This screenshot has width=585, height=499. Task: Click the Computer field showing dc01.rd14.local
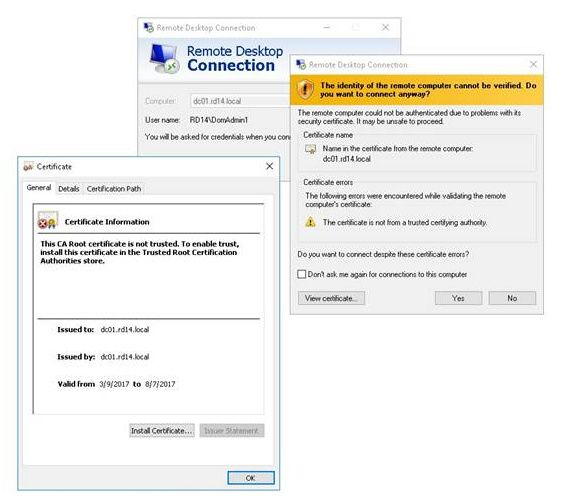[x=240, y=101]
